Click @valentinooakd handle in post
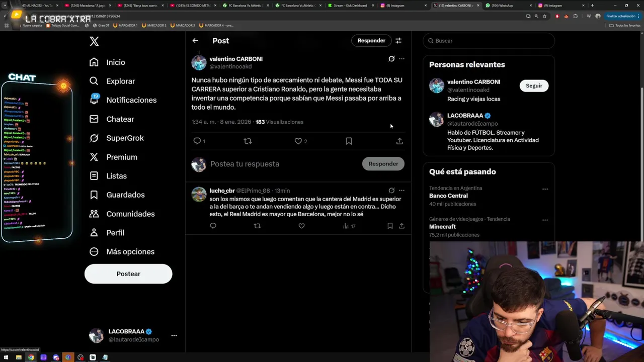The width and height of the screenshot is (644, 362). [x=230, y=66]
